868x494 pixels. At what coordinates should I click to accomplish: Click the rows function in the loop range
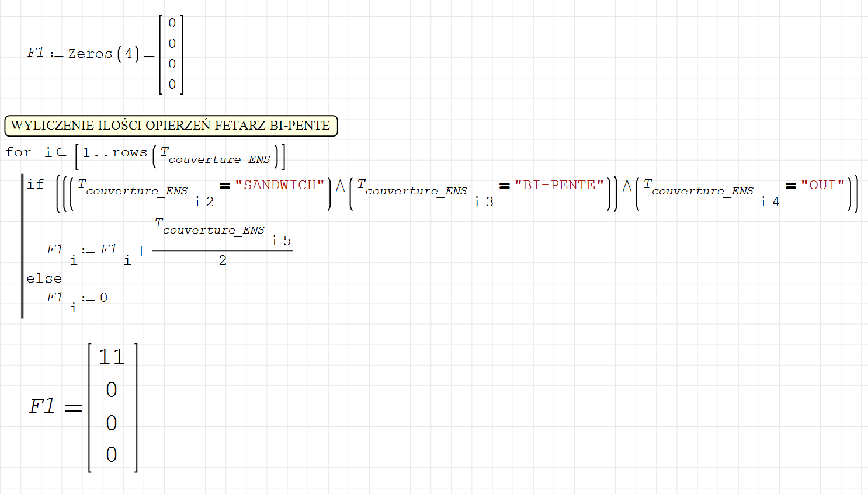click(x=129, y=152)
